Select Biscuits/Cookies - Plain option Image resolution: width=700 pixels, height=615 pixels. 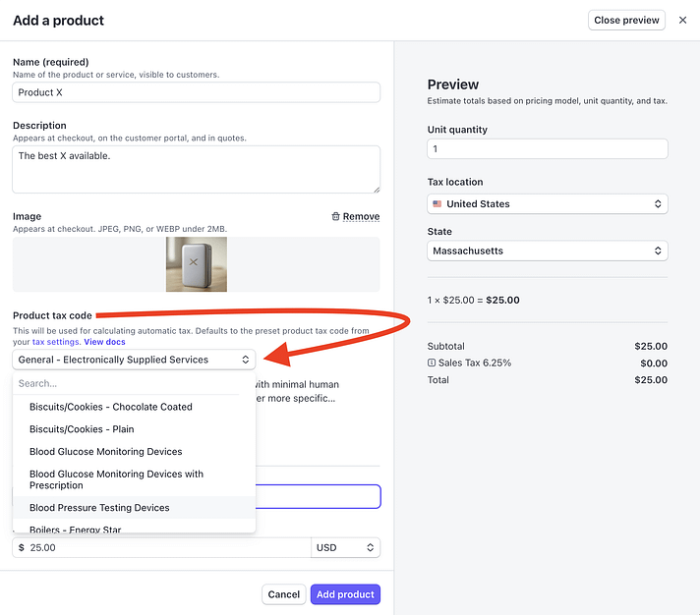pos(82,429)
